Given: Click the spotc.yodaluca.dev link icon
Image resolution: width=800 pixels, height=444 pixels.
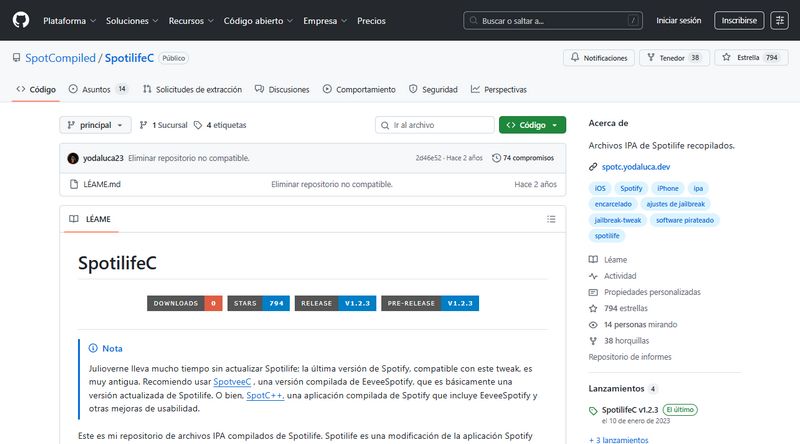Looking at the screenshot, I should point(594,166).
